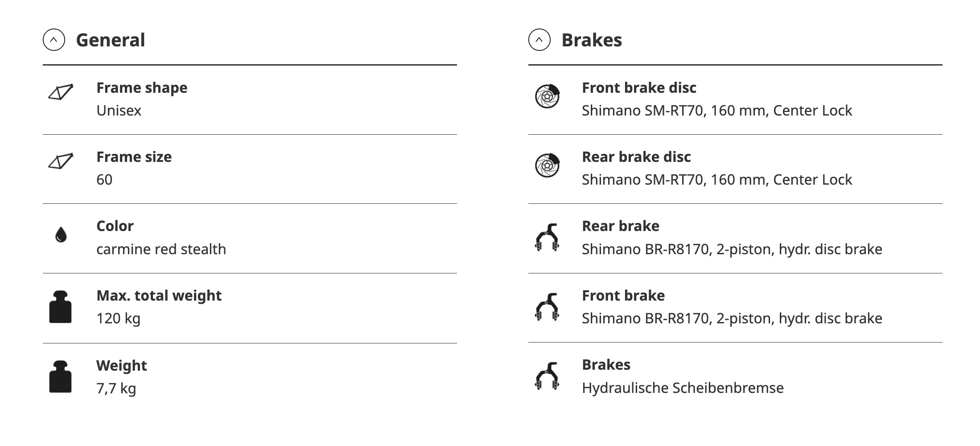The width and height of the screenshot is (980, 446).
Task: Click the Rear brake disc rotor icon
Action: [548, 165]
